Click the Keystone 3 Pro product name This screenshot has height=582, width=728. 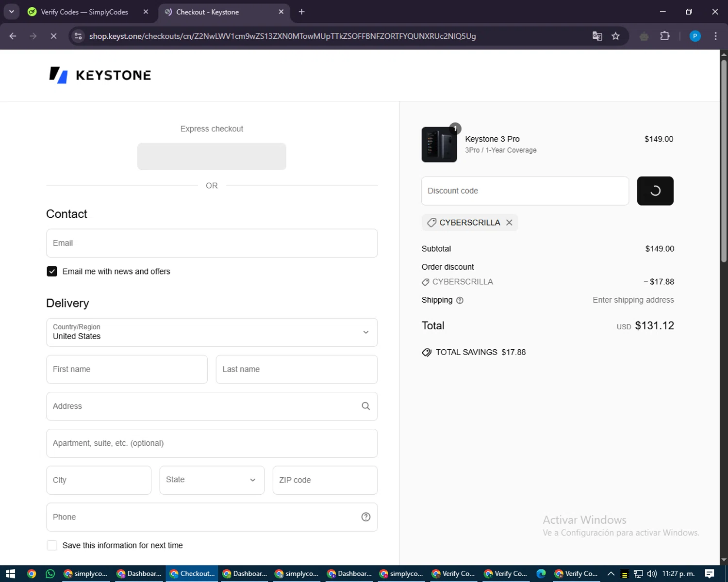(x=492, y=139)
